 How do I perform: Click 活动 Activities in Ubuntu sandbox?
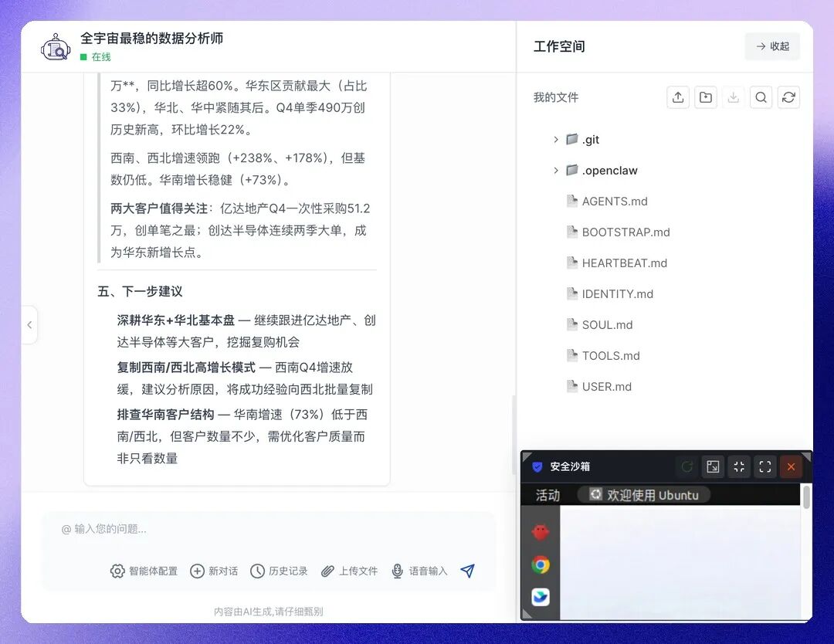[548, 495]
